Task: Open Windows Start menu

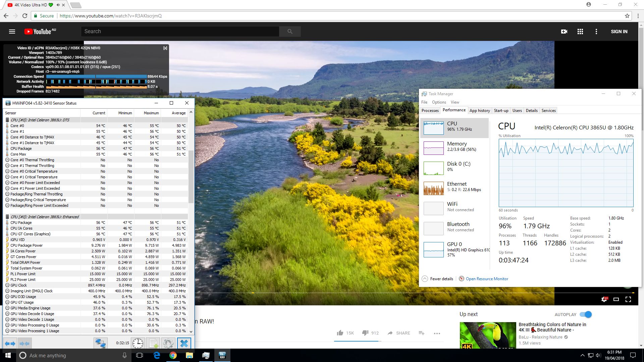Action: tap(8, 355)
